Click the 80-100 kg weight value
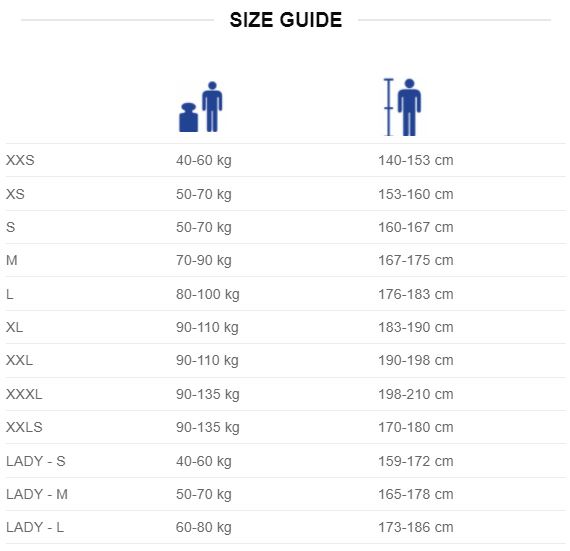 [x=208, y=294]
